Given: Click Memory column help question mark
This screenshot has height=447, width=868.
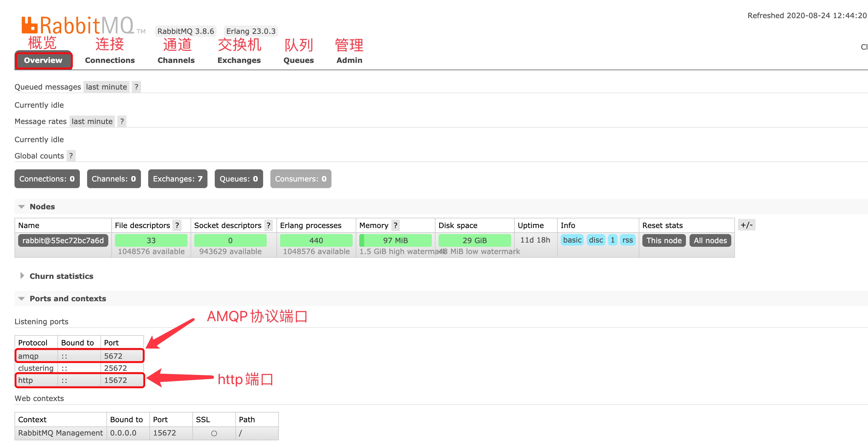Looking at the screenshot, I should click(395, 225).
